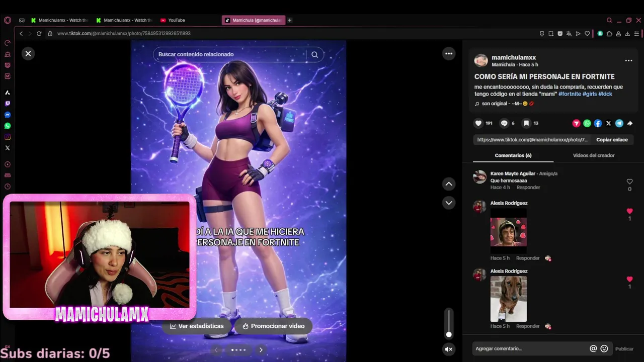Go to the previous post with up chevron
This screenshot has height=362, width=644.
449,184
